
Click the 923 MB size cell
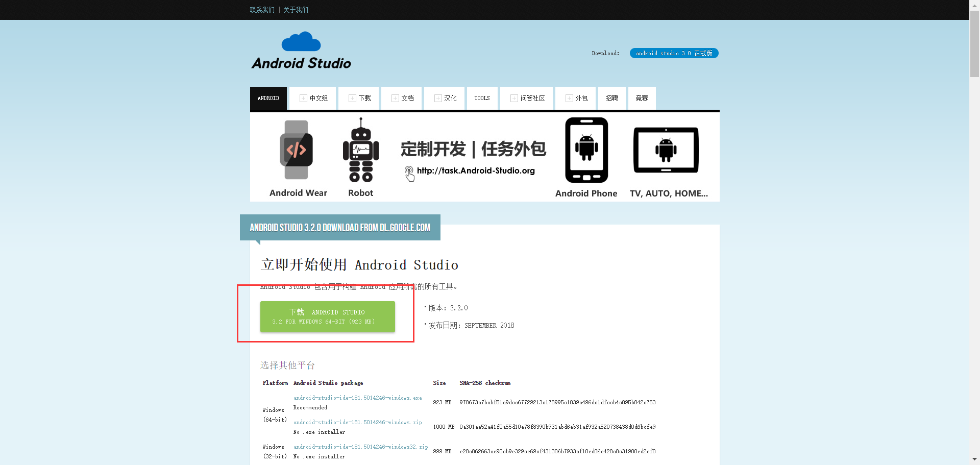tap(442, 402)
